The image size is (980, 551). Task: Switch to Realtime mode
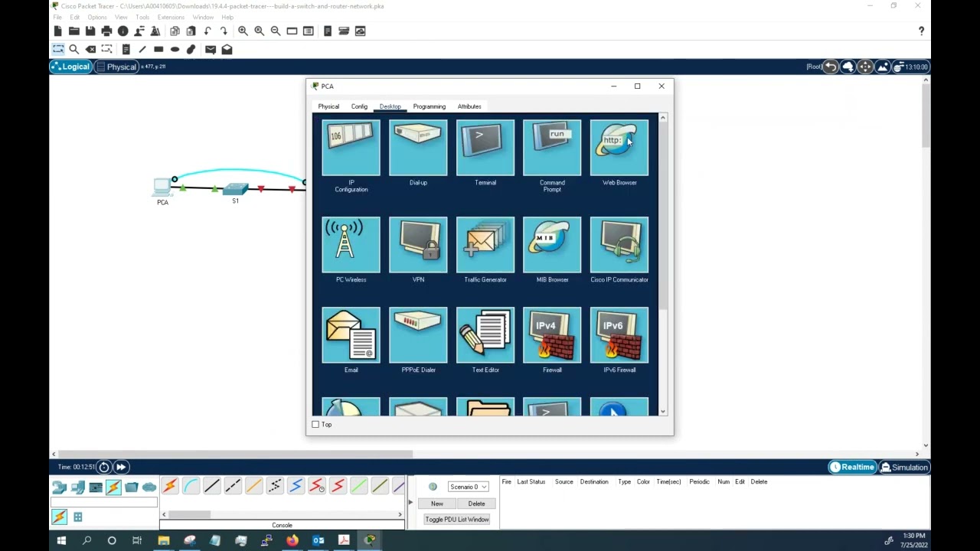click(851, 467)
